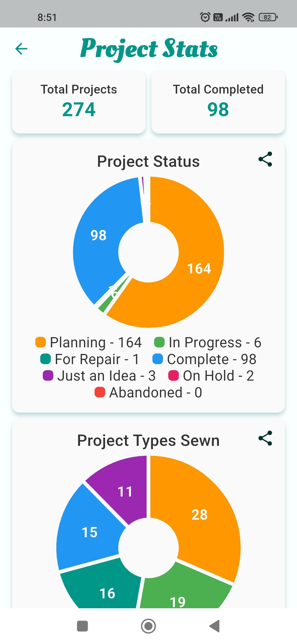This screenshot has height=644, width=297.
Task: Share the Project Status chart
Action: tap(265, 159)
